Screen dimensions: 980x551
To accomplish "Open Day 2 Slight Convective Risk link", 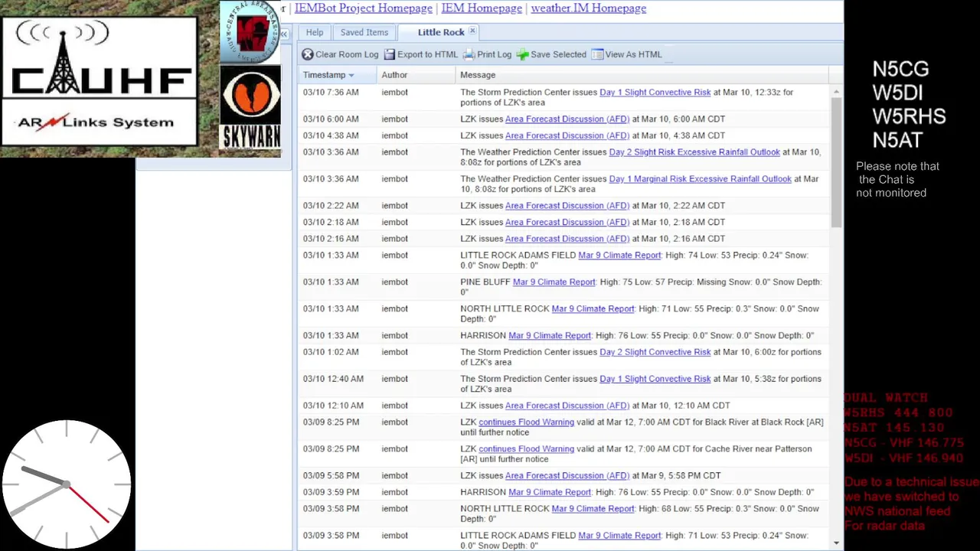I will tap(655, 352).
